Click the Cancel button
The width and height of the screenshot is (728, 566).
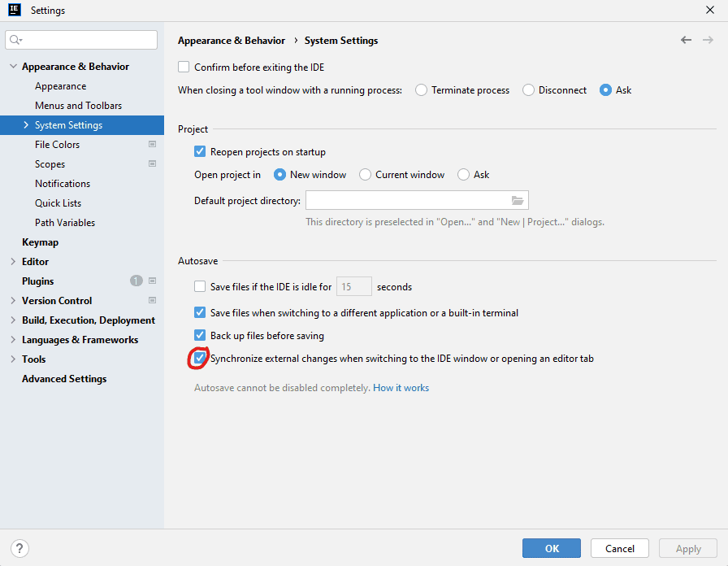(619, 548)
